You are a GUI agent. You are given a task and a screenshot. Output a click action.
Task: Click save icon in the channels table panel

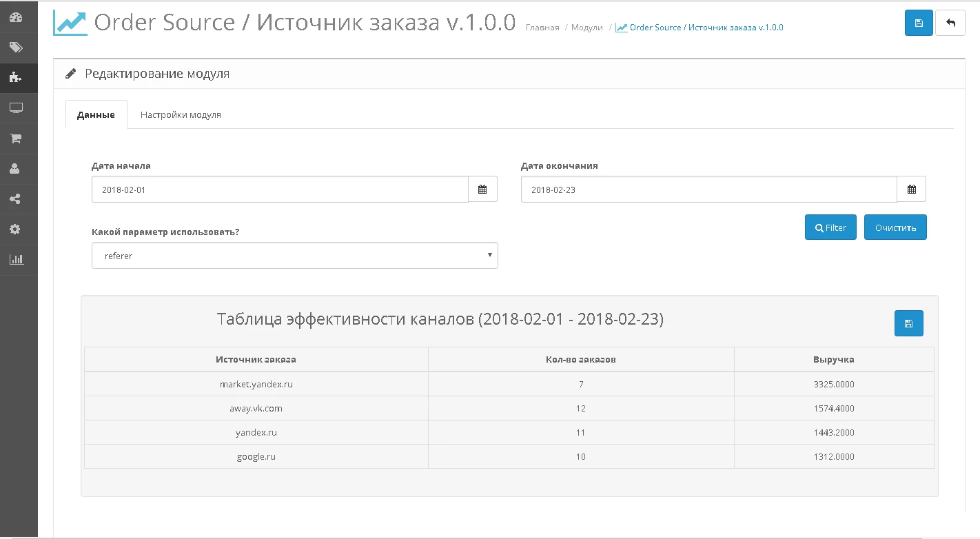pyautogui.click(x=908, y=323)
